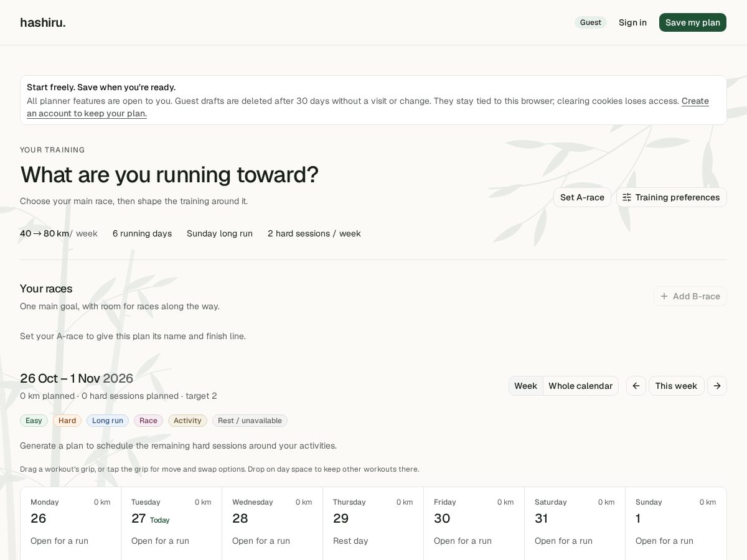Viewport: 747px width, 560px height.
Task: Select Tuesday 27 Today column
Action: click(x=171, y=523)
